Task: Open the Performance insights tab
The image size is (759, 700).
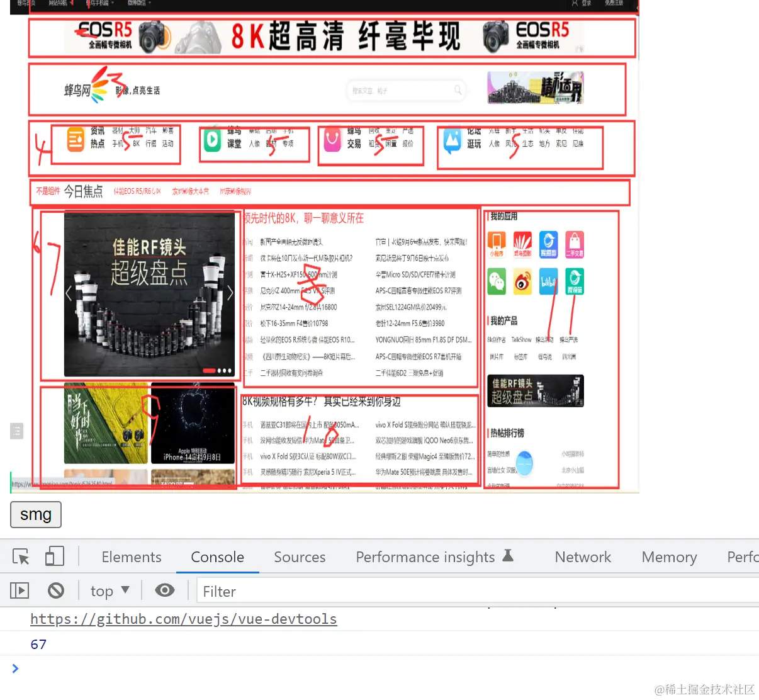Action: click(x=434, y=557)
